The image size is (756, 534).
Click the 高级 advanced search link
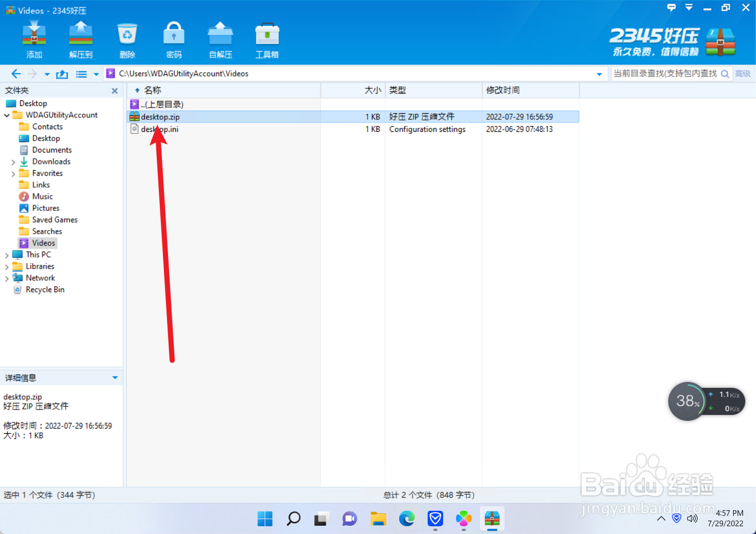coord(743,73)
